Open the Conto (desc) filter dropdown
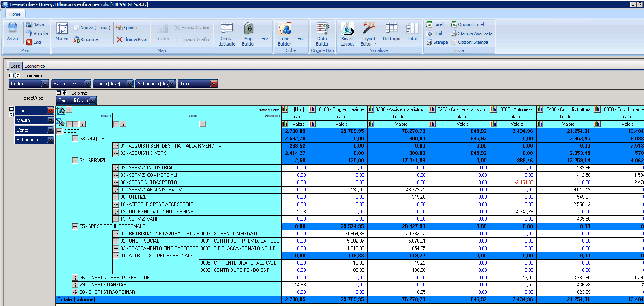Screen dimensions: 644x306 129,84
